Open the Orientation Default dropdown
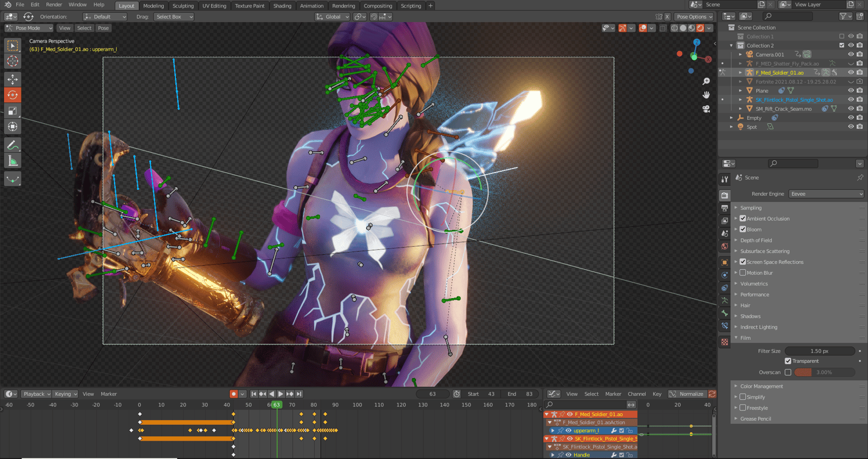 coord(105,17)
